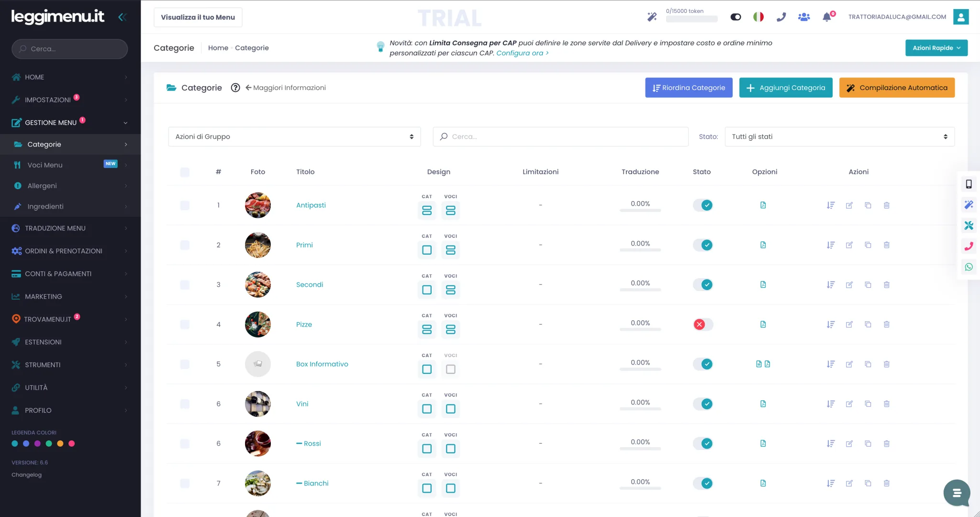The width and height of the screenshot is (980, 517).
Task: Click the help question mark next to Categorie
Action: pyautogui.click(x=235, y=88)
